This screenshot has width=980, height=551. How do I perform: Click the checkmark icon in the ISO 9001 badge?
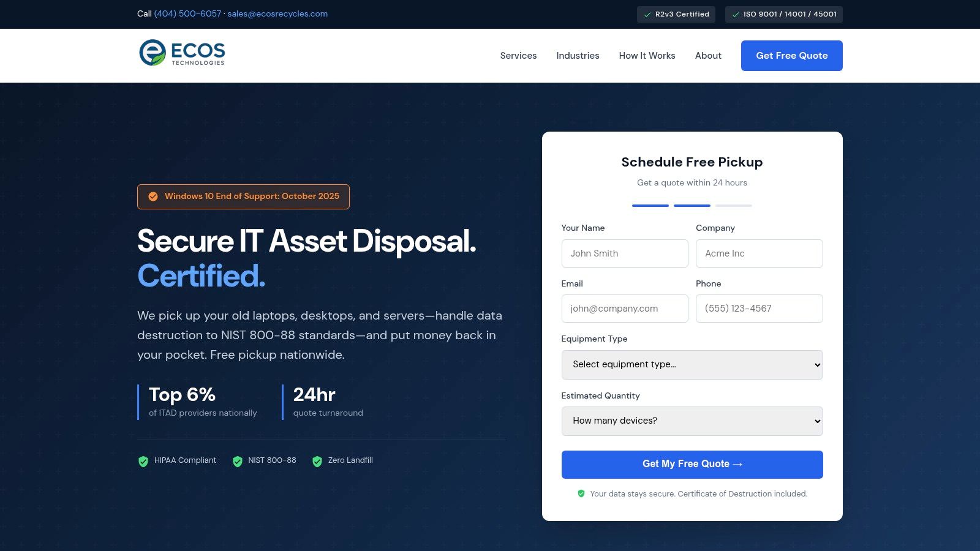pyautogui.click(x=735, y=14)
